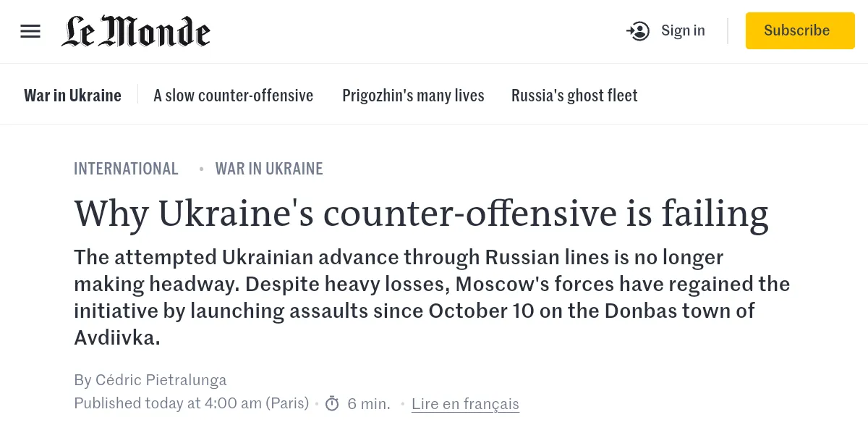Switch to French via Lire en français
The width and height of the screenshot is (868, 425).
tap(465, 404)
